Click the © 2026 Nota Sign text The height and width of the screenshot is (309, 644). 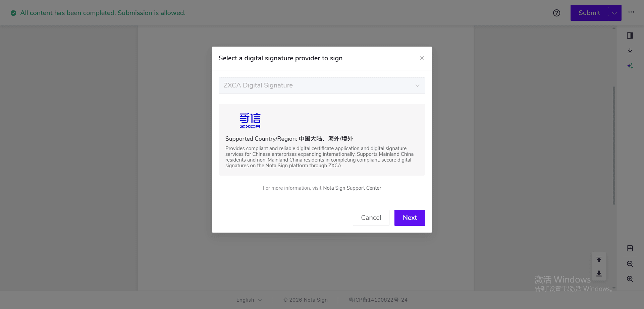[x=306, y=300]
